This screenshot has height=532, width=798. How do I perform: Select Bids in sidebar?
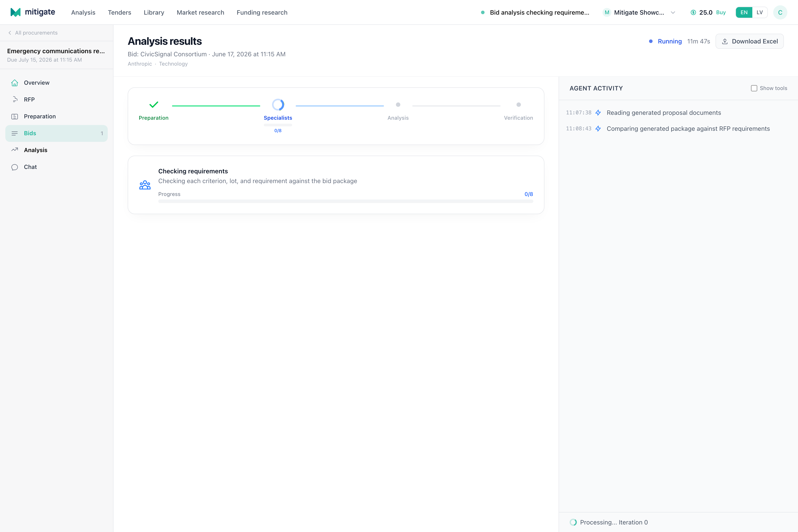pos(56,133)
